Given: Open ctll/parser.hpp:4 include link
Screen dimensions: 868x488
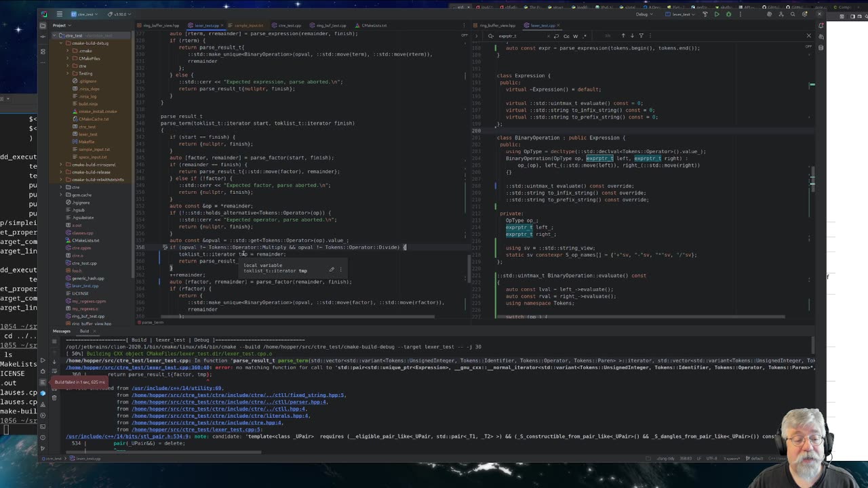Looking at the screenshot, I should 229,402.
